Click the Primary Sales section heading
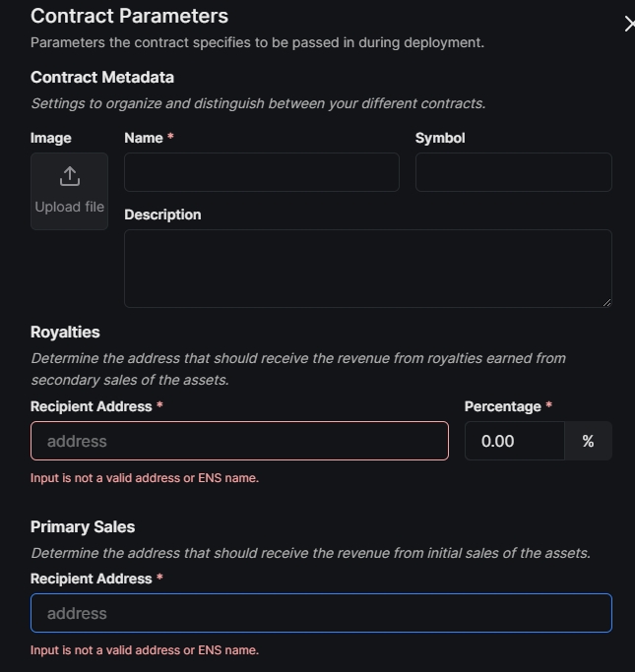This screenshot has height=672, width=635. click(x=83, y=526)
